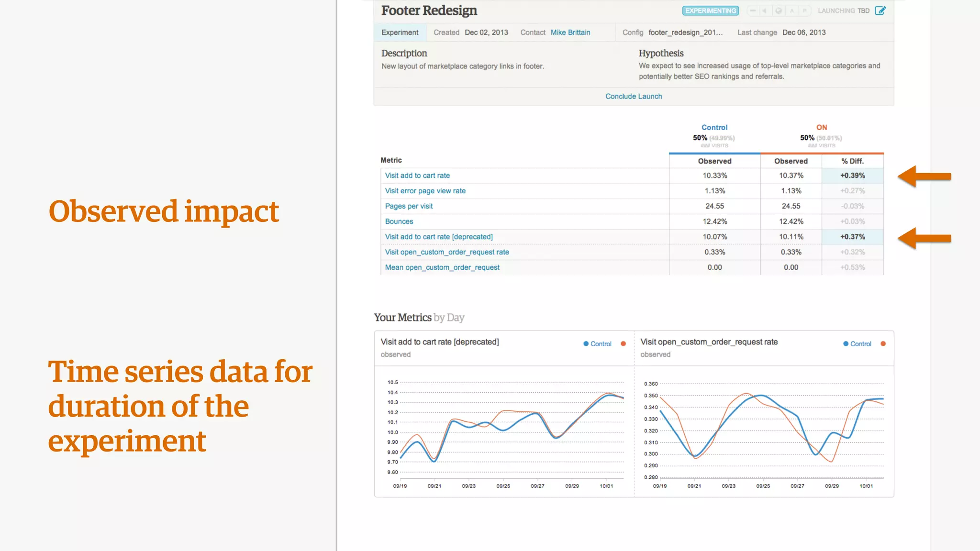Click the +0.39% highlighted diff cell

tap(852, 176)
